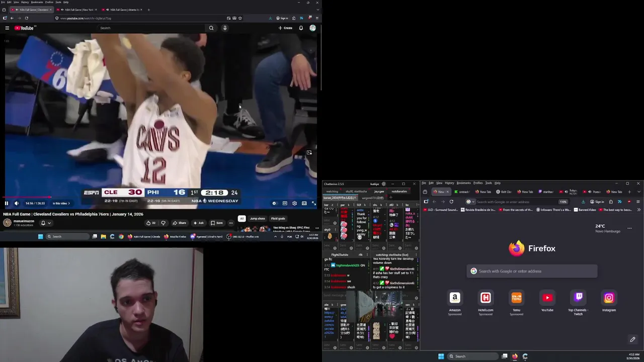Open the YouTube Create button
The image size is (644, 362).
[285, 28]
